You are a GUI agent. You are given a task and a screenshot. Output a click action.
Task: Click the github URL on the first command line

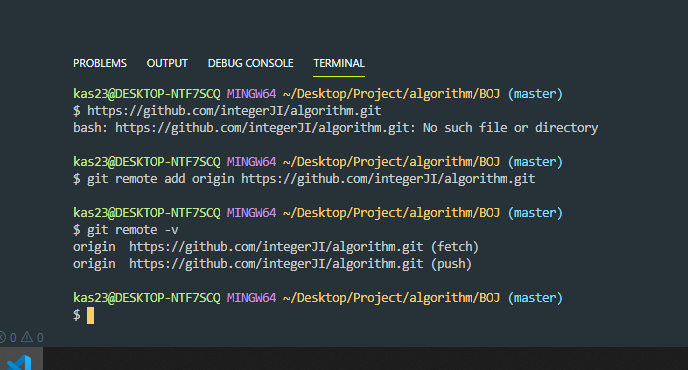click(x=234, y=111)
